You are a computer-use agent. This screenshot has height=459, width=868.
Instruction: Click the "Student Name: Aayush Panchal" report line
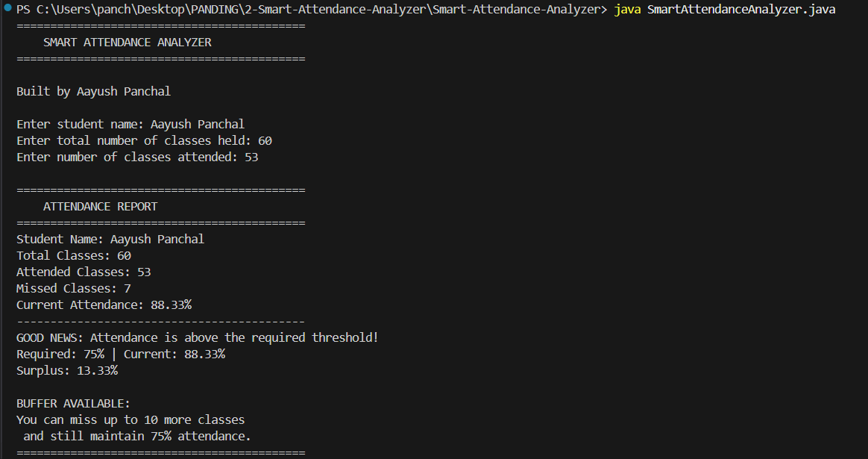(x=110, y=240)
